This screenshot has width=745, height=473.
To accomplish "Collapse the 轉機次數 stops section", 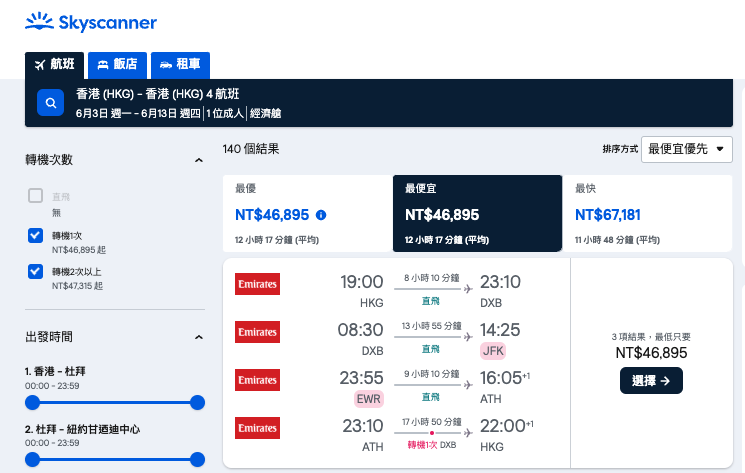I will tap(199, 160).
